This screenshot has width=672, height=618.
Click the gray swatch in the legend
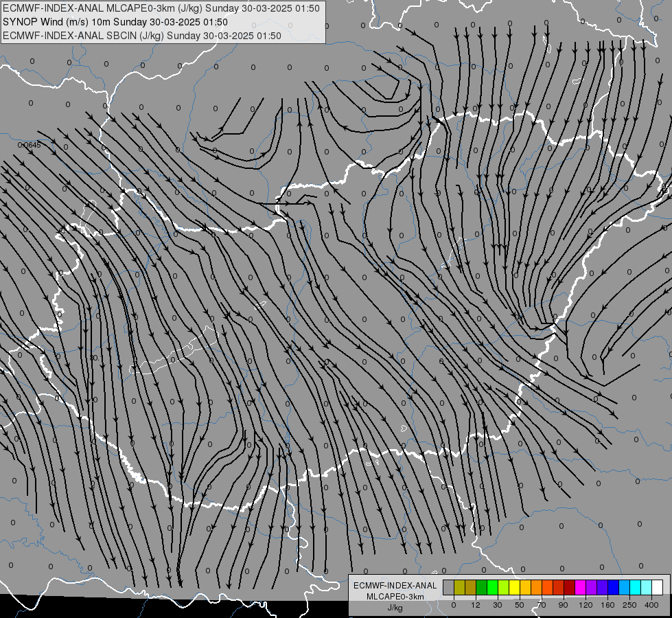tap(448, 587)
